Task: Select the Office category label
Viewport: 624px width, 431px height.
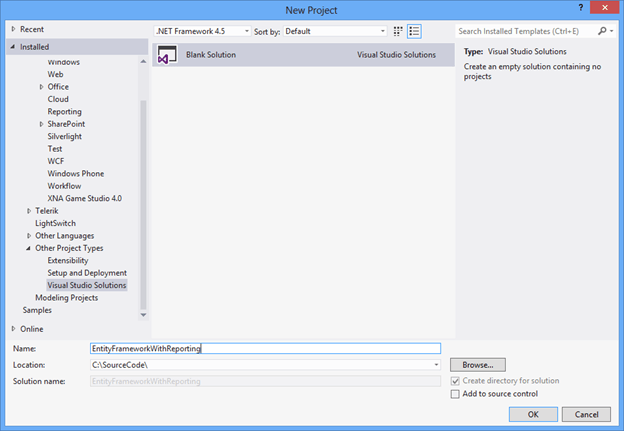Action: (x=58, y=87)
